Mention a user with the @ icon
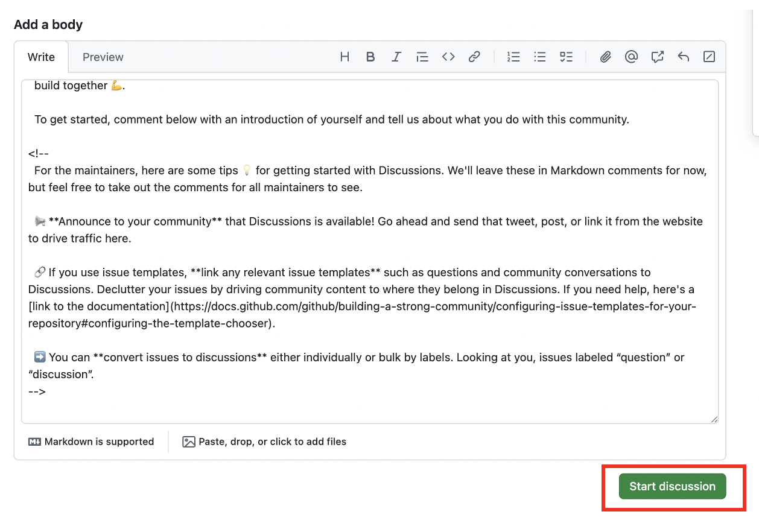759x532 pixels. click(x=631, y=57)
